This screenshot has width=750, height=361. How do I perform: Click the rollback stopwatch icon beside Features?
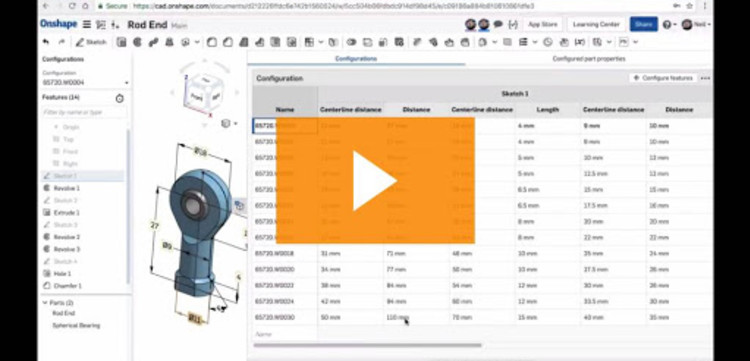pos(120,98)
